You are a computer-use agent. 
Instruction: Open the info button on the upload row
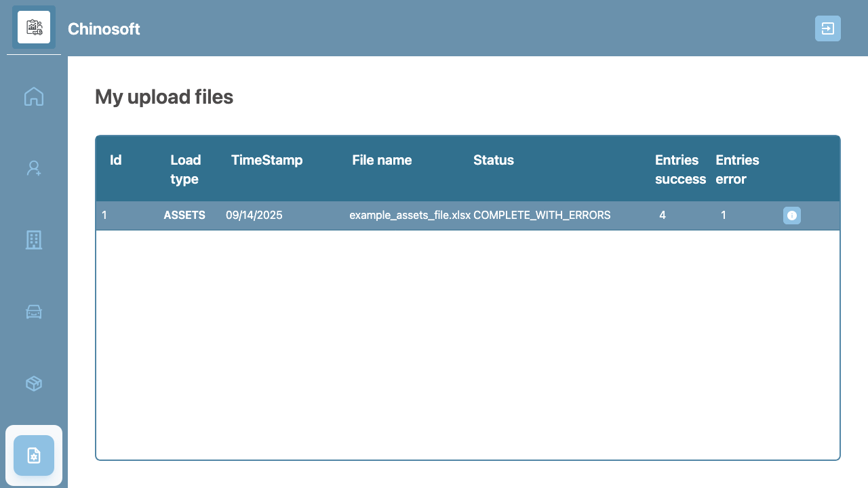(x=792, y=216)
